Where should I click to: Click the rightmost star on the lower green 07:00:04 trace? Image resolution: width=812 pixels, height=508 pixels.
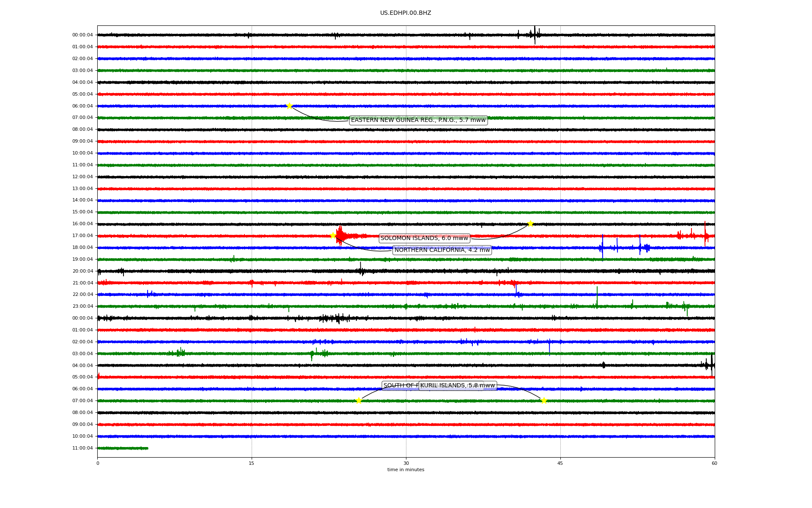pos(544,400)
